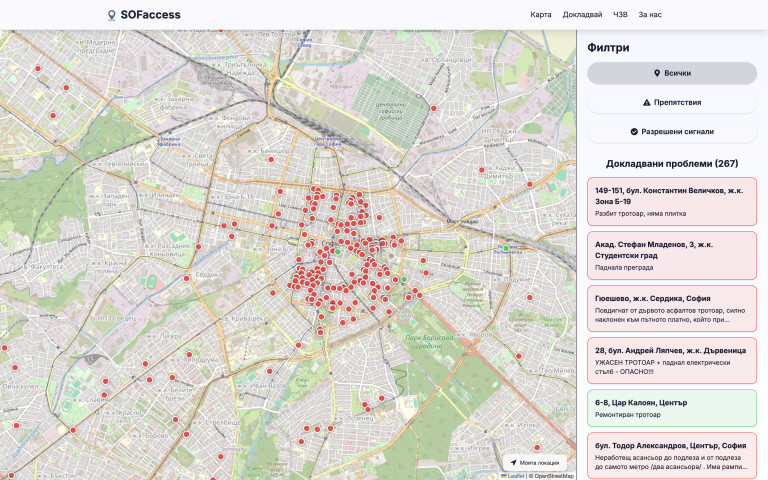Viewport: 768px width, 480px height.
Task: Select the Константин Величков broken sidewalk report
Action: click(x=672, y=201)
